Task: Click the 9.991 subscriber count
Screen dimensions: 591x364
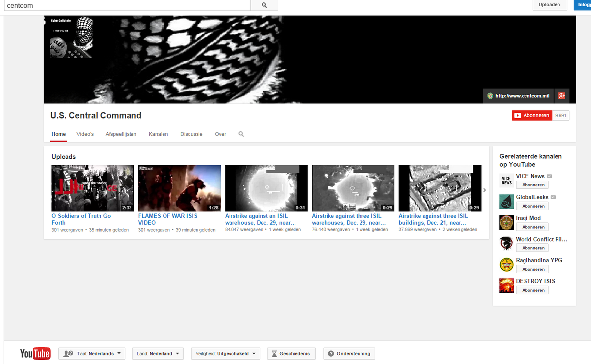Action: point(561,115)
